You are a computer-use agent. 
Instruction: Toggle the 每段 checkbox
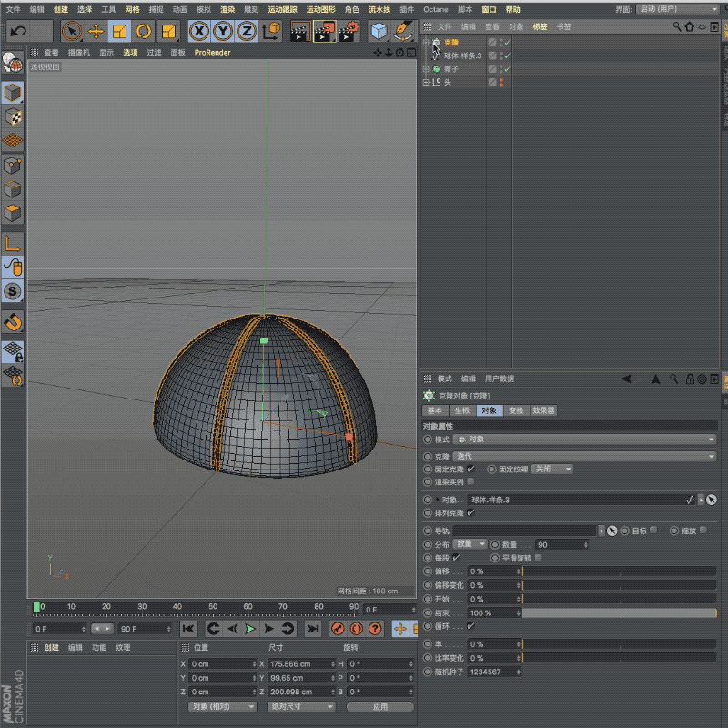coord(457,558)
